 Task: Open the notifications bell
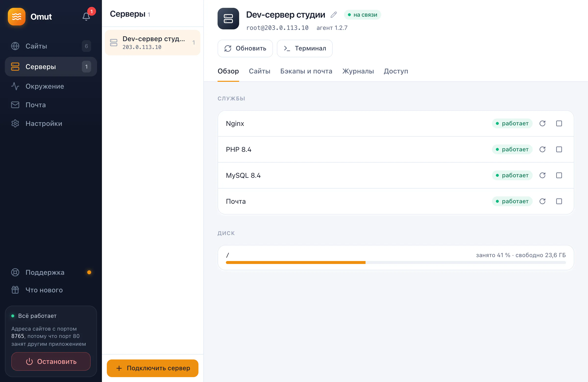pos(86,17)
